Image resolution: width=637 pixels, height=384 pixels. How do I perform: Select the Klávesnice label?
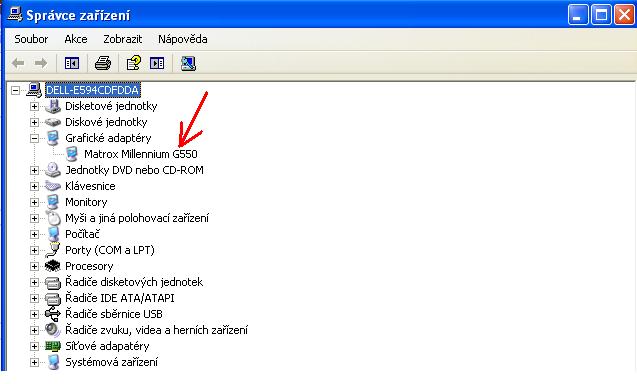point(90,186)
